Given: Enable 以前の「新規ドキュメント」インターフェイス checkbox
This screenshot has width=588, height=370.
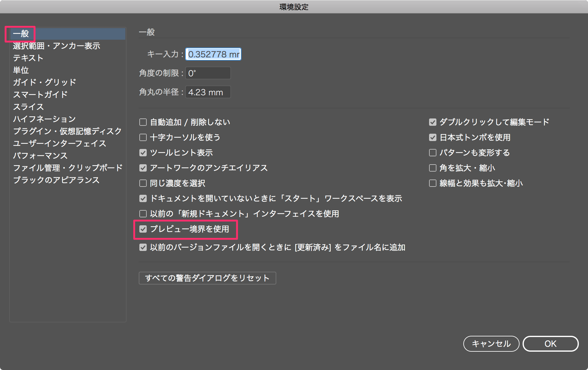Looking at the screenshot, I should point(143,214).
